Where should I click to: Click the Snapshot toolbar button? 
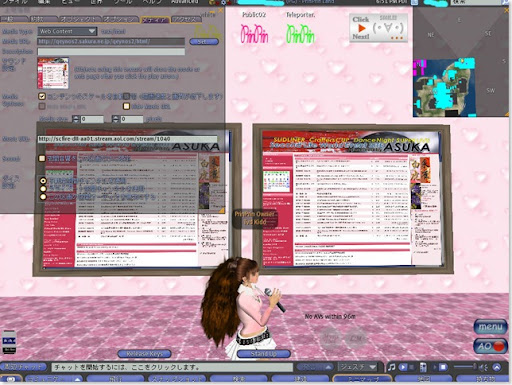pyautogui.click(x=176, y=379)
